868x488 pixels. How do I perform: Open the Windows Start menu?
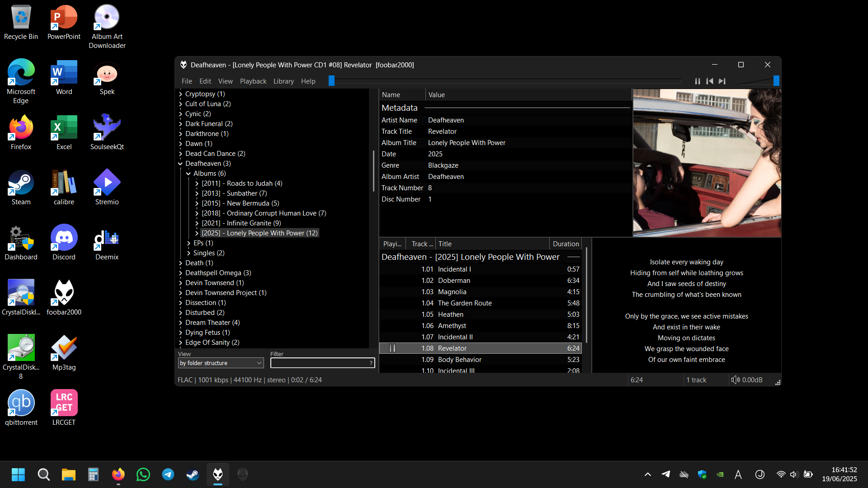tap(18, 474)
